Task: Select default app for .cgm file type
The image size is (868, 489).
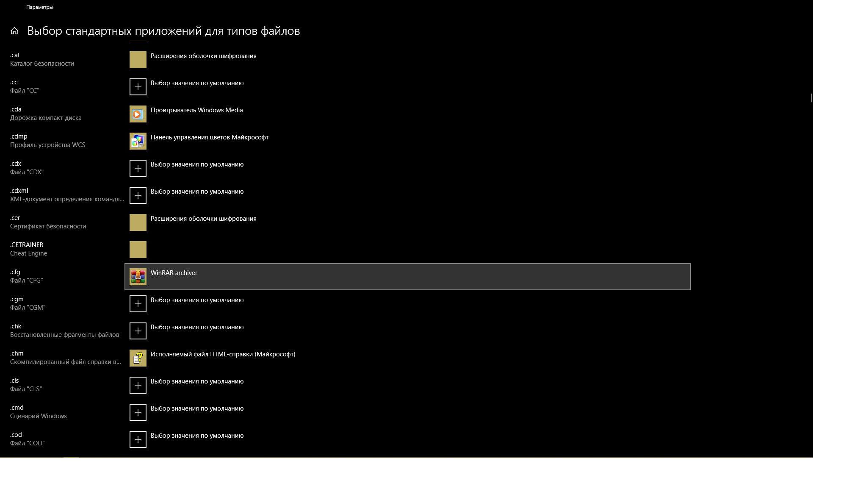Action: pyautogui.click(x=138, y=303)
